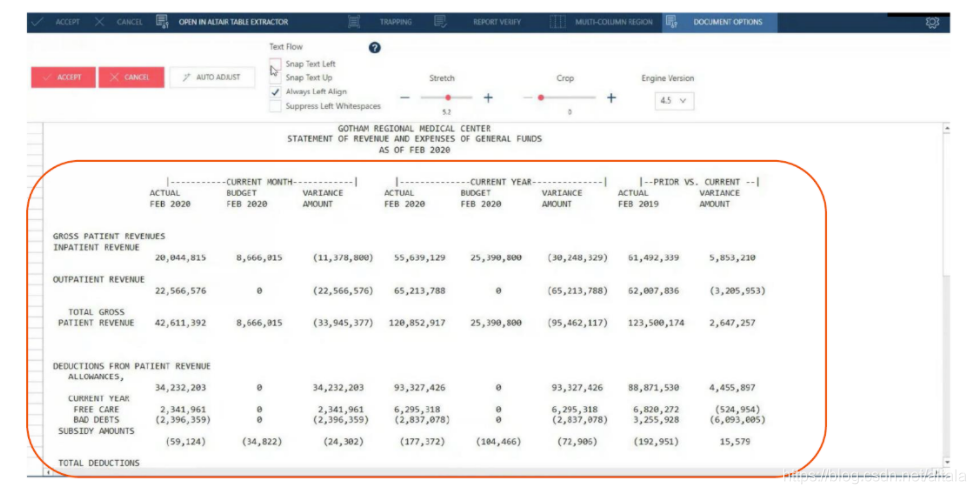Click the Crop slider handle
The image size is (976, 494).
(x=541, y=98)
